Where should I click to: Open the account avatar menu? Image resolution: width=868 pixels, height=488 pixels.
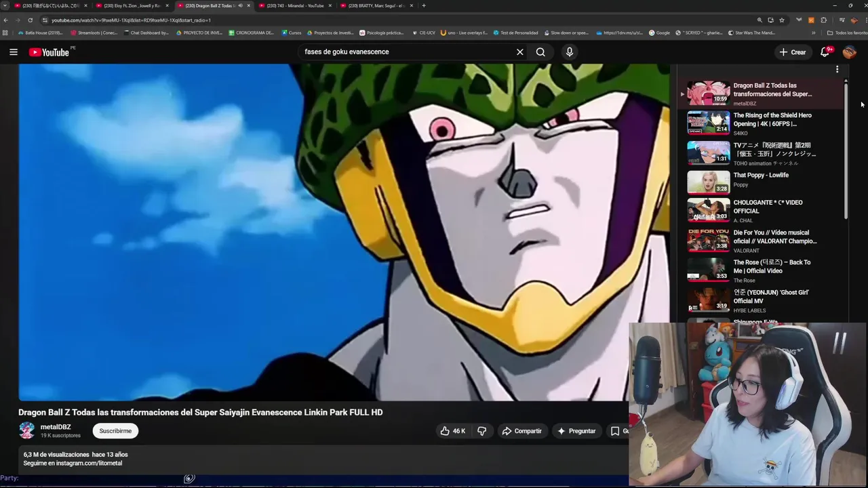(850, 52)
